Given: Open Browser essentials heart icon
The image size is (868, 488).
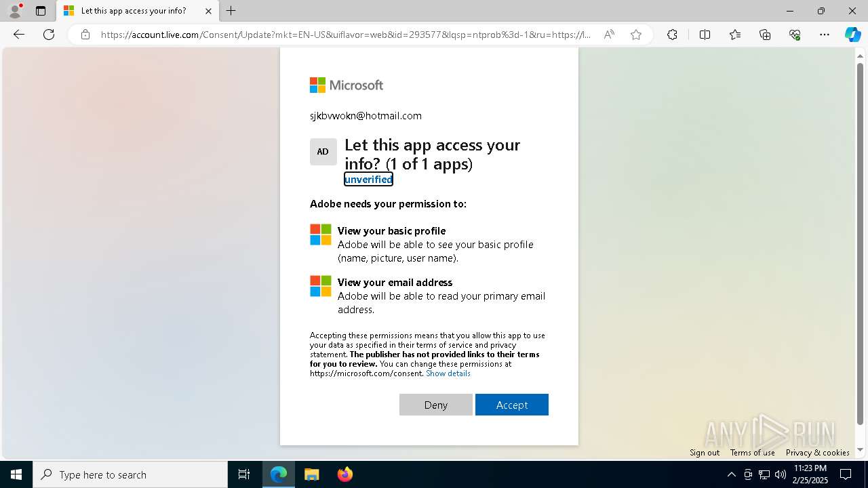Looking at the screenshot, I should click(795, 35).
